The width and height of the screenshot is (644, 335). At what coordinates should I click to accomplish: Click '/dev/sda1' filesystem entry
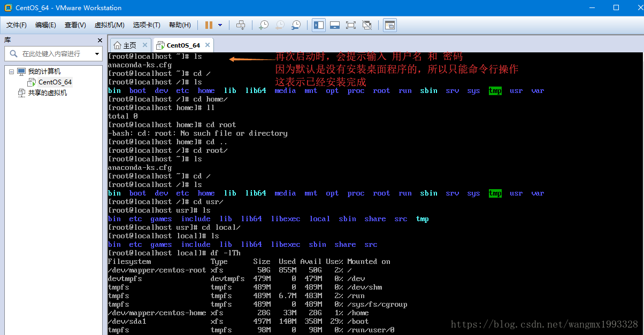(127, 322)
